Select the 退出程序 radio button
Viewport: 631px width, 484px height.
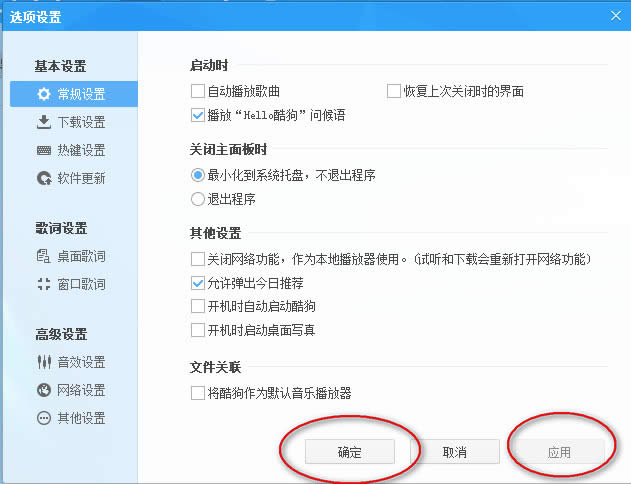[198, 199]
